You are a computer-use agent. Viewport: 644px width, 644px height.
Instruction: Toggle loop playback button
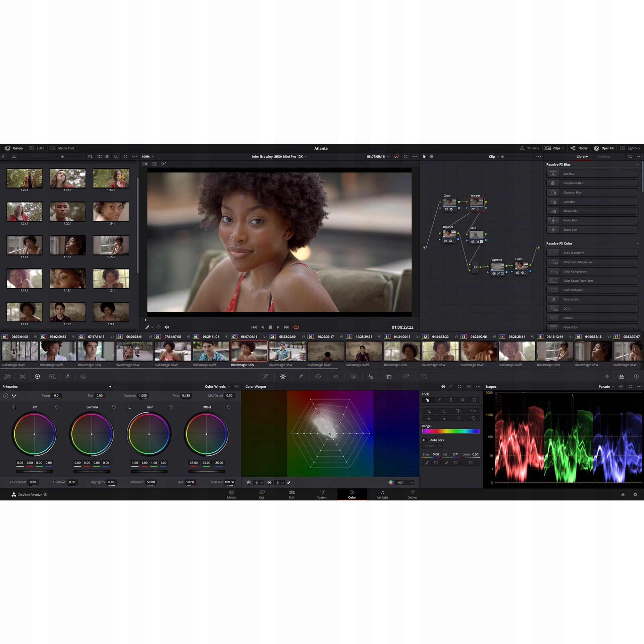(x=296, y=327)
